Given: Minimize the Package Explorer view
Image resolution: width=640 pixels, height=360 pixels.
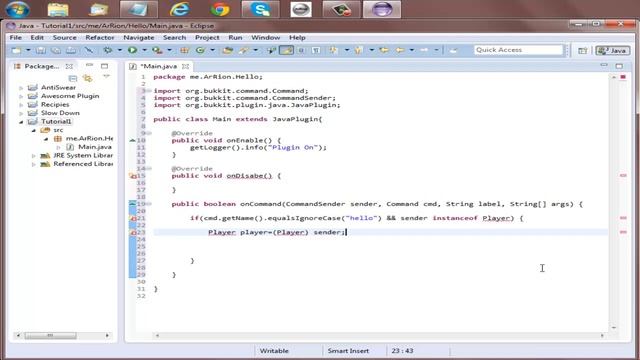Looking at the screenshot, I should pos(89,65).
